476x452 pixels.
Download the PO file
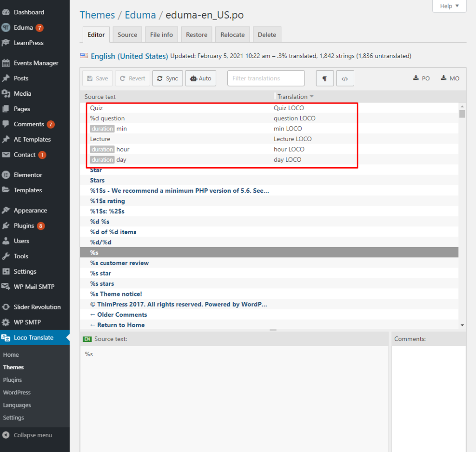(x=421, y=78)
